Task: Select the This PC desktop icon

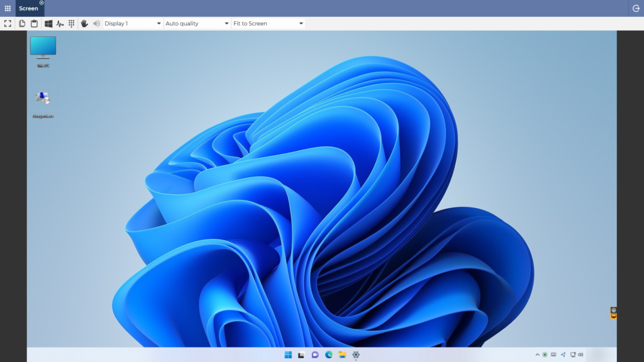Action: coord(43,52)
